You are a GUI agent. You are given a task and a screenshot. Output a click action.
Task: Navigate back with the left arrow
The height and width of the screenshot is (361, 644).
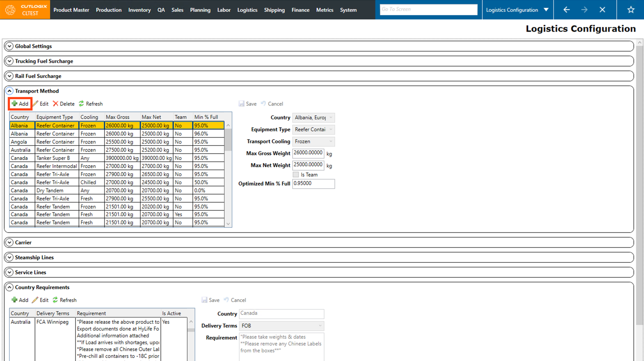(x=566, y=9)
